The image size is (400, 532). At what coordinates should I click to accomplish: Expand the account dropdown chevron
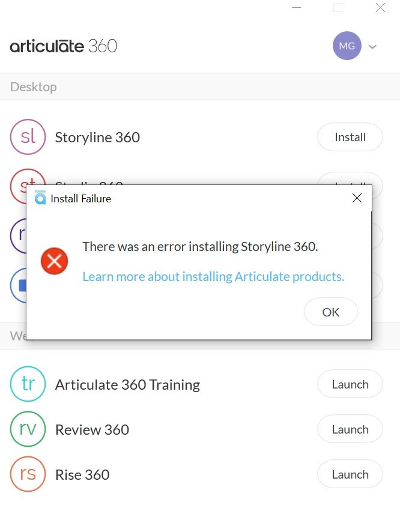[x=372, y=46]
